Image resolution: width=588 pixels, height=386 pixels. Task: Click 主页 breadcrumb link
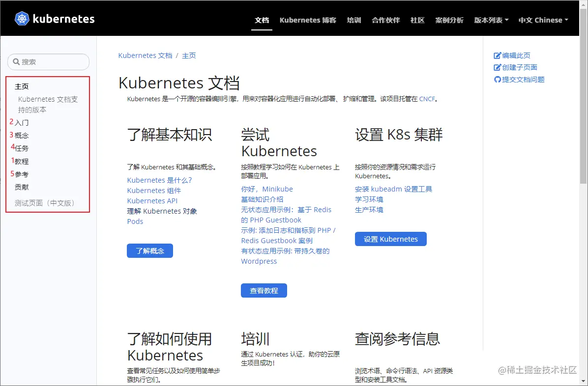click(189, 55)
